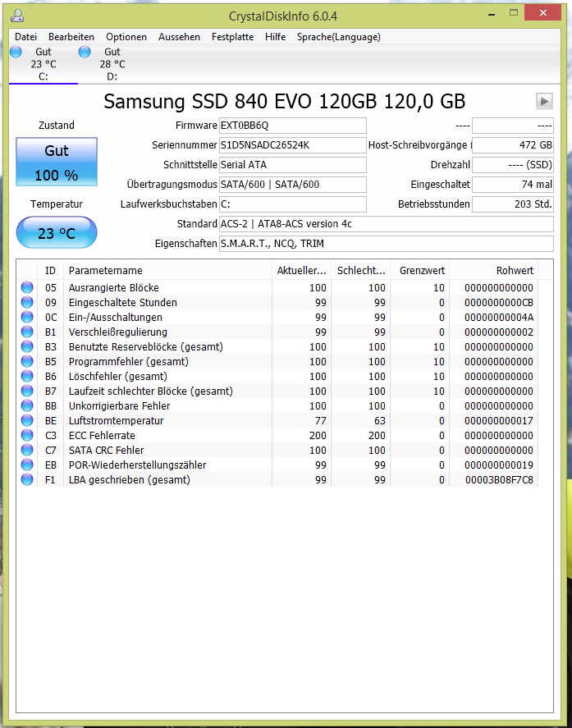Close the CrystalDiskInfo window
Screen dimensions: 572x728
coord(542,13)
